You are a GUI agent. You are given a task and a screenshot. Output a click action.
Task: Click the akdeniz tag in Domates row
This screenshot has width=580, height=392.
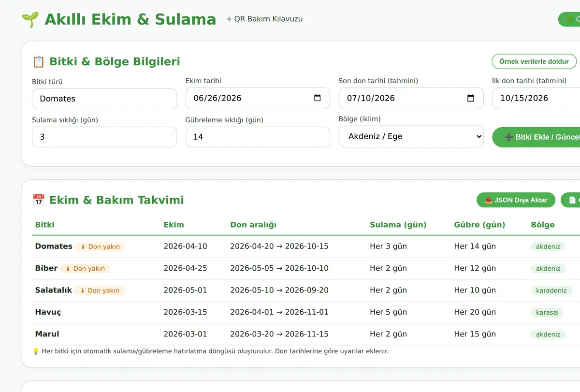[548, 247]
